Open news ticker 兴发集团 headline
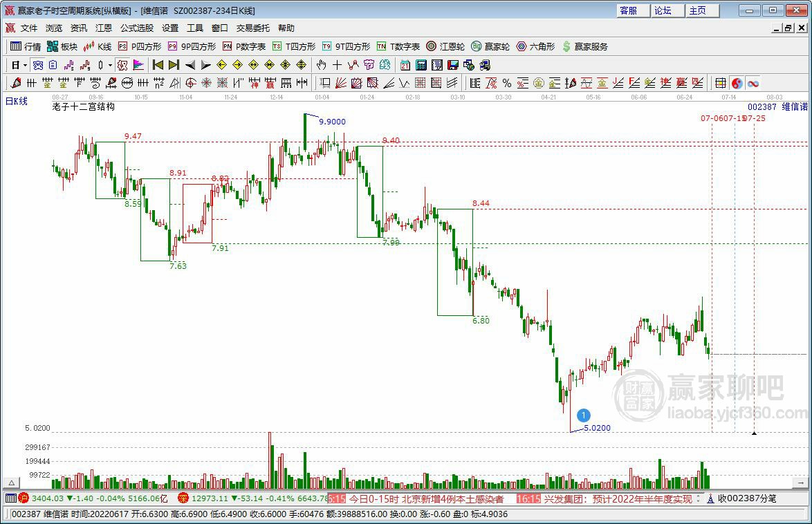 tap(618, 499)
